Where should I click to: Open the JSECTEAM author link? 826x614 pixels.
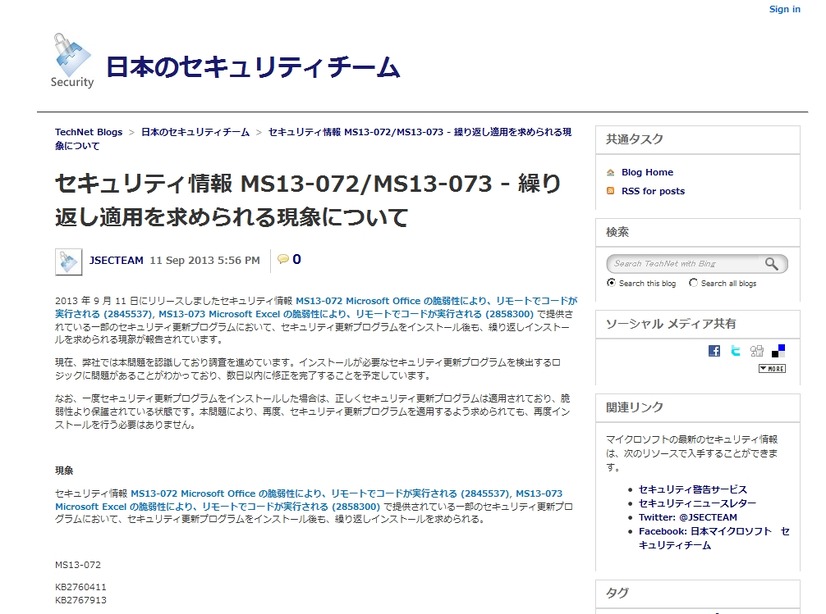(116, 260)
